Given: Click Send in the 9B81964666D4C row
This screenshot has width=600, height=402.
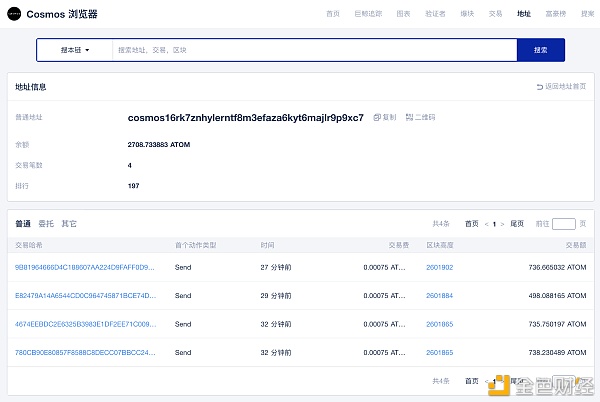Looking at the screenshot, I should (x=183, y=267).
